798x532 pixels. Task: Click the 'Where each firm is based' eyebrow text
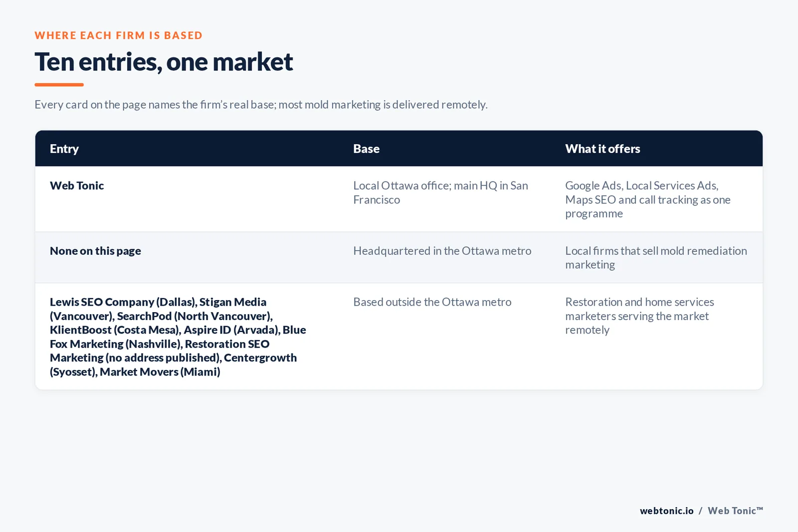(x=119, y=35)
